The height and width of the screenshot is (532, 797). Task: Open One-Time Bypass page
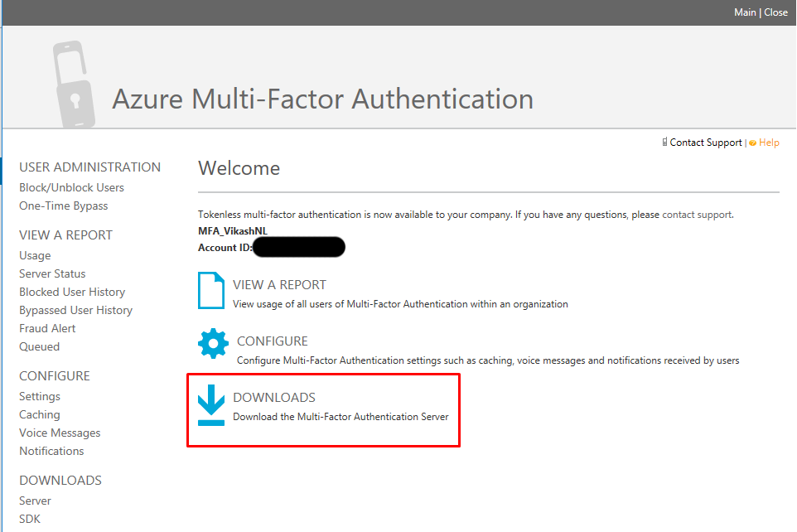64,206
